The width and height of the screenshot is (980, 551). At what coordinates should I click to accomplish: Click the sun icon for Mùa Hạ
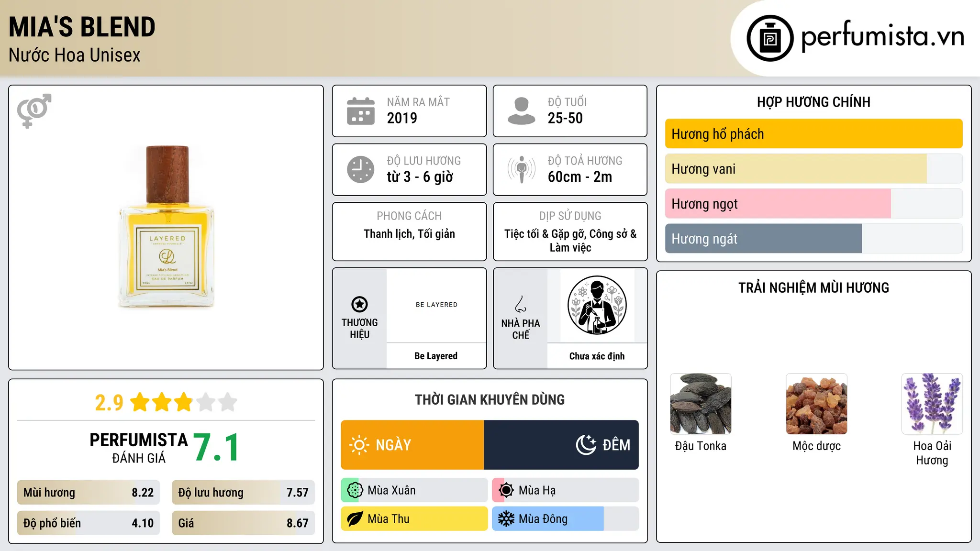point(506,490)
